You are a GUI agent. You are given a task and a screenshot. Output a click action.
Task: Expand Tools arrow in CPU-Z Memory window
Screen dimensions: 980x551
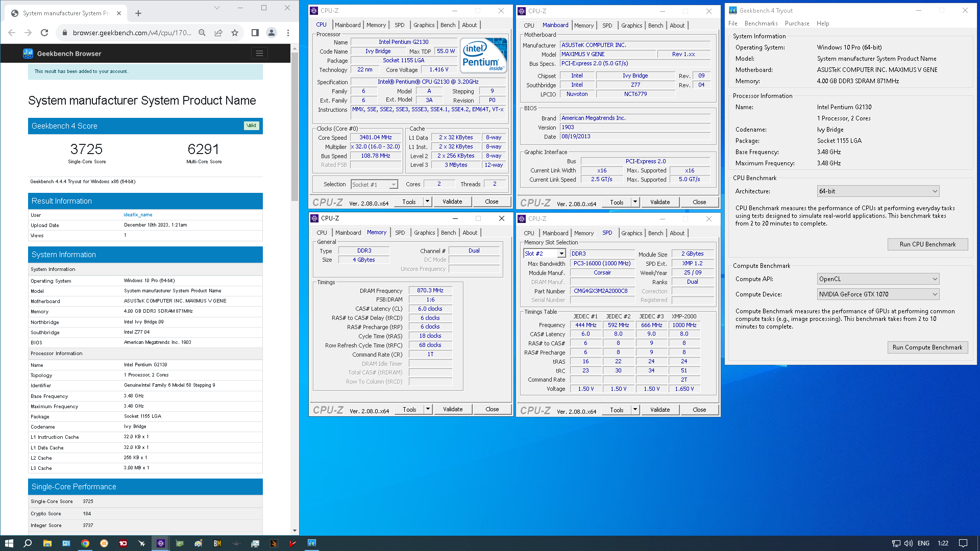428,409
